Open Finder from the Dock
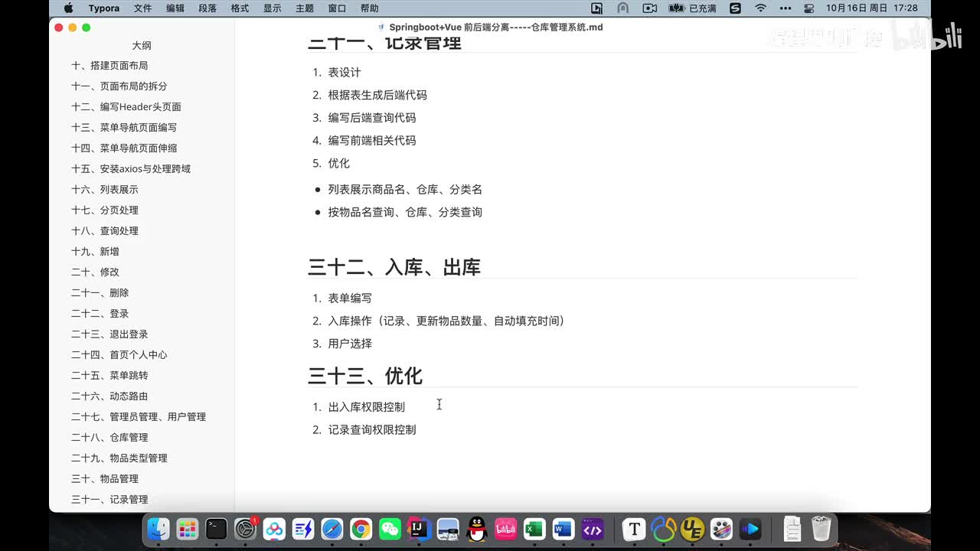 pos(158,529)
